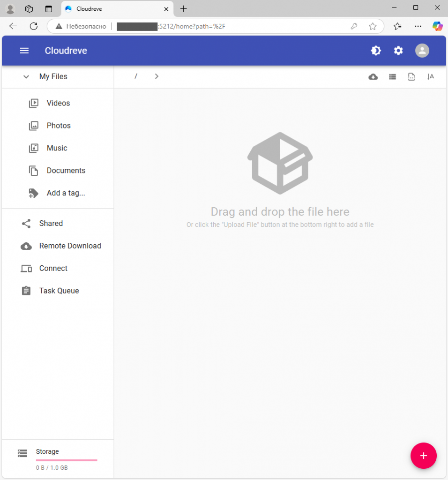The image size is (448, 480).
Task: Click the Storage stack icon
Action: point(22,453)
